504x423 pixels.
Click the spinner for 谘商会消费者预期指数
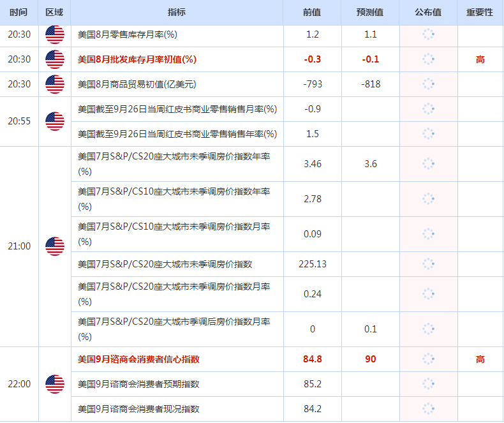coord(428,384)
